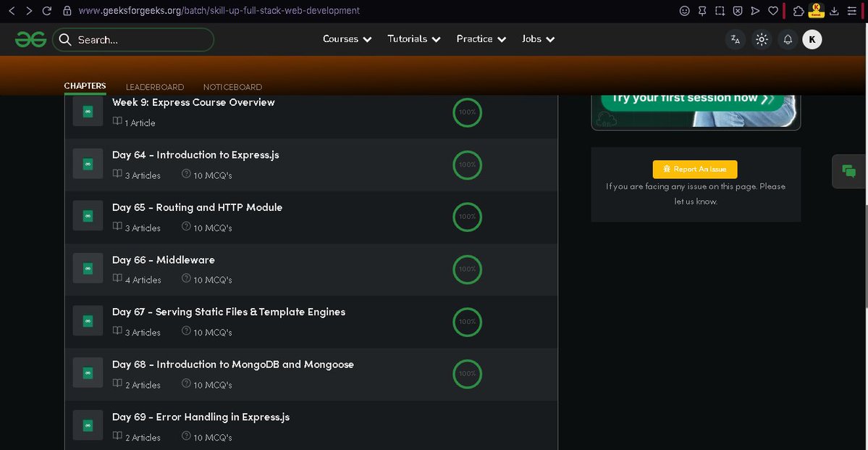Expand the Jobs dropdown
This screenshot has width=868, height=450.
(x=537, y=39)
